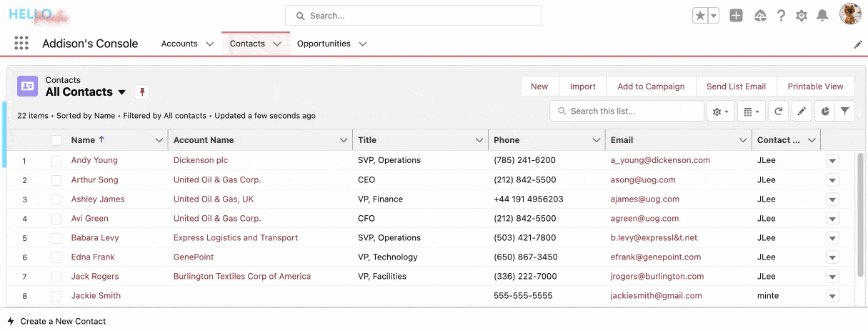Select the Babara Levy row checkbox

tap(56, 238)
